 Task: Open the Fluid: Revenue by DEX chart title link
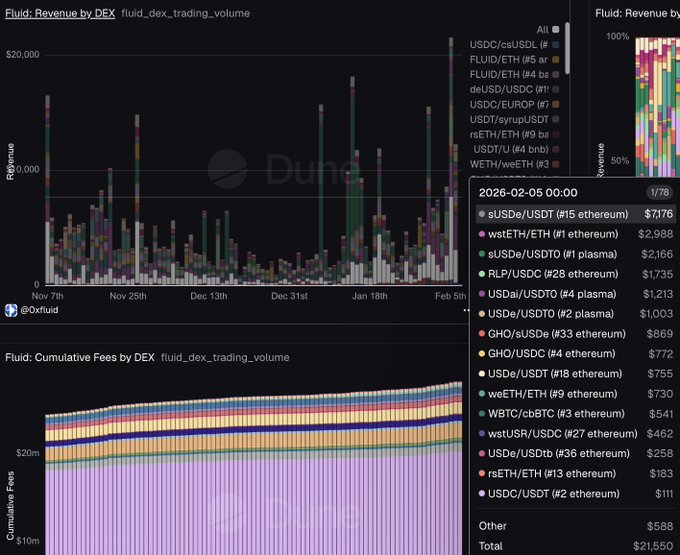pyautogui.click(x=60, y=13)
